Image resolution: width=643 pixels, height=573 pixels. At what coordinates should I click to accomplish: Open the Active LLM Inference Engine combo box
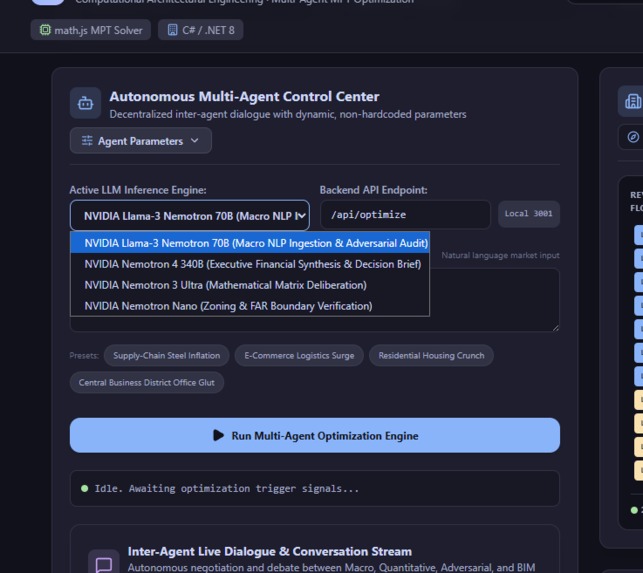pyautogui.click(x=190, y=215)
